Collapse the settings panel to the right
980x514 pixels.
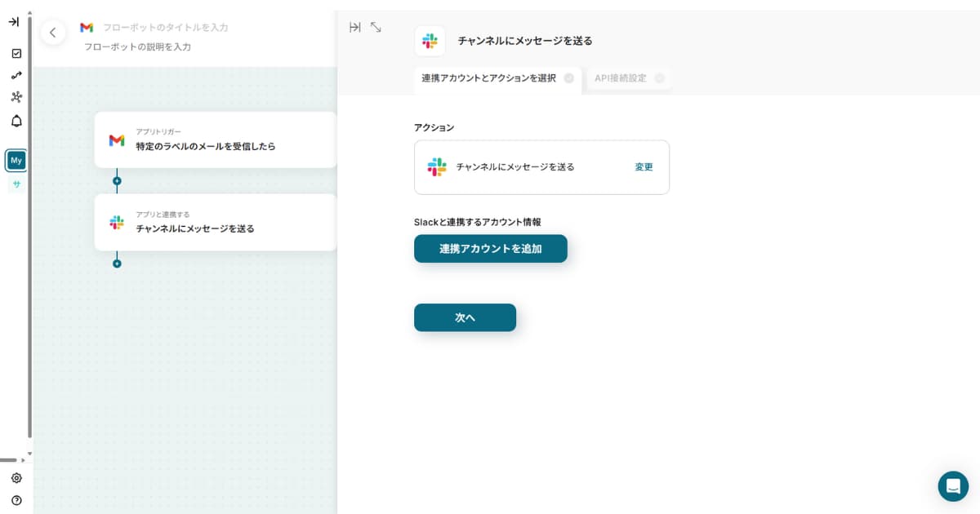(x=354, y=28)
